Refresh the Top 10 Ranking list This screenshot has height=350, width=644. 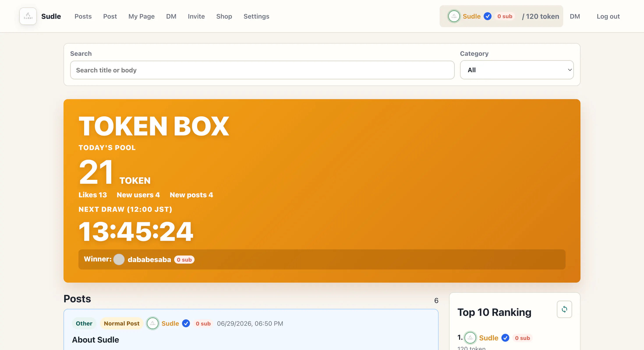[x=564, y=309]
